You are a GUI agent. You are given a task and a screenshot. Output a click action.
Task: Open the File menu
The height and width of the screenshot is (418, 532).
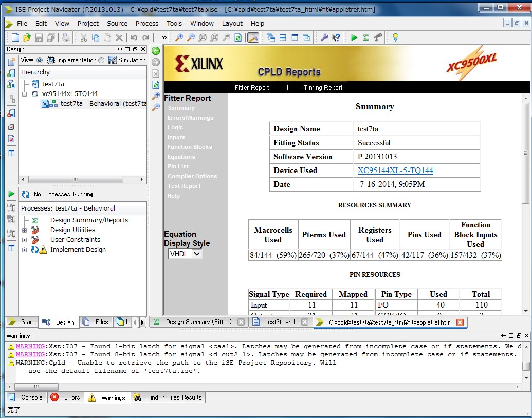(22, 24)
